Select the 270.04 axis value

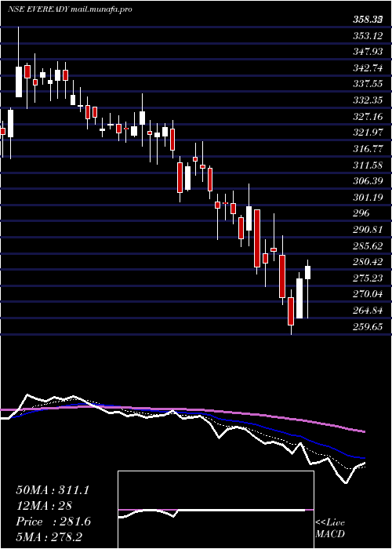point(367,294)
